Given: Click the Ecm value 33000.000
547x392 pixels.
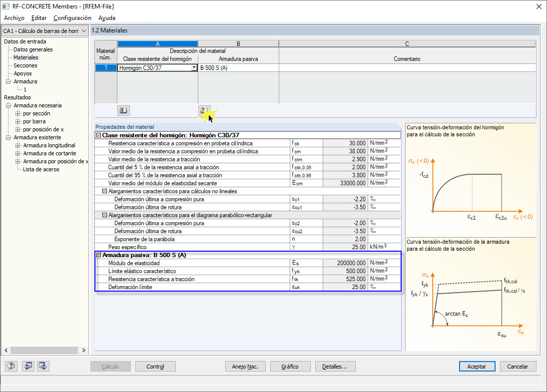Looking at the screenshot, I should [x=345, y=183].
